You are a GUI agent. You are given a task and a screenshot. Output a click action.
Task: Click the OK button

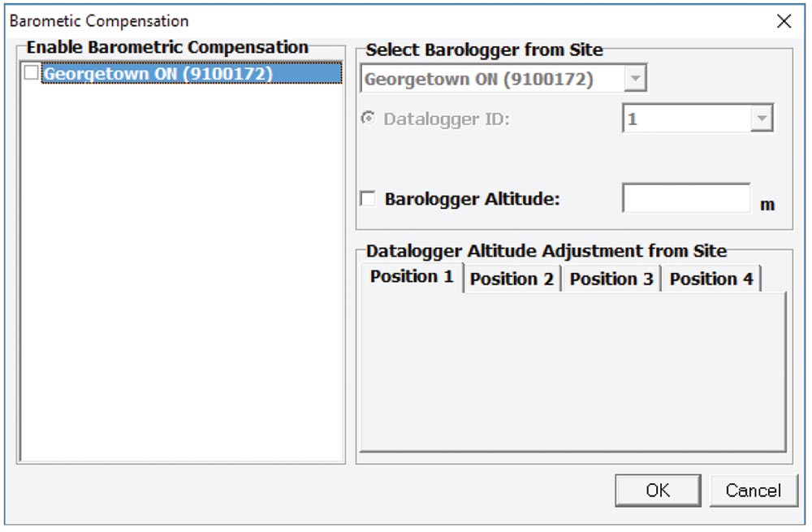pyautogui.click(x=658, y=491)
